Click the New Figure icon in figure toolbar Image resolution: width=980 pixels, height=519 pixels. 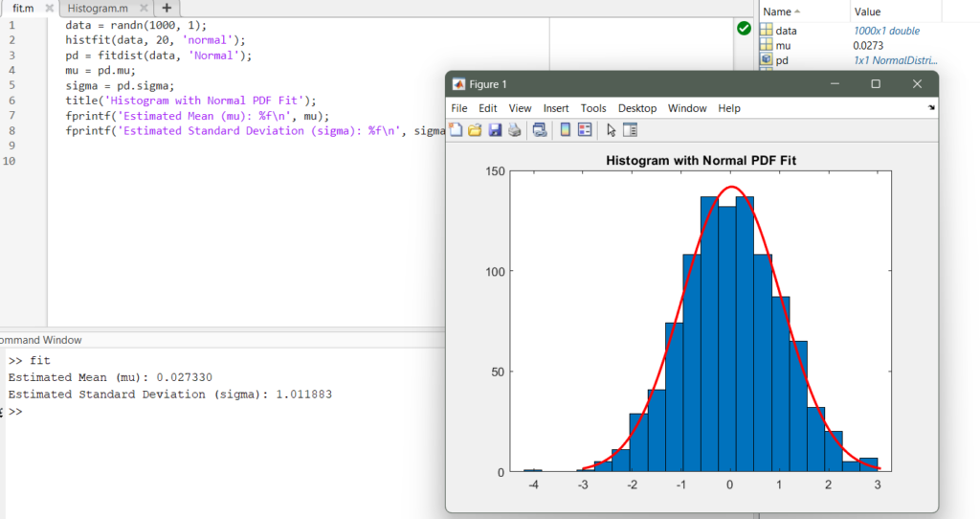pos(457,130)
